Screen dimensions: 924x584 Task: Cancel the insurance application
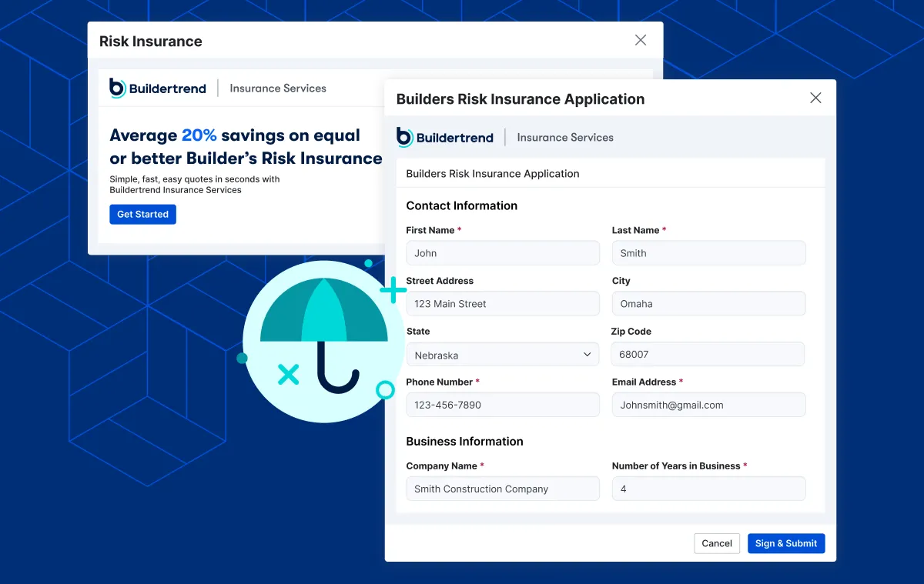717,543
